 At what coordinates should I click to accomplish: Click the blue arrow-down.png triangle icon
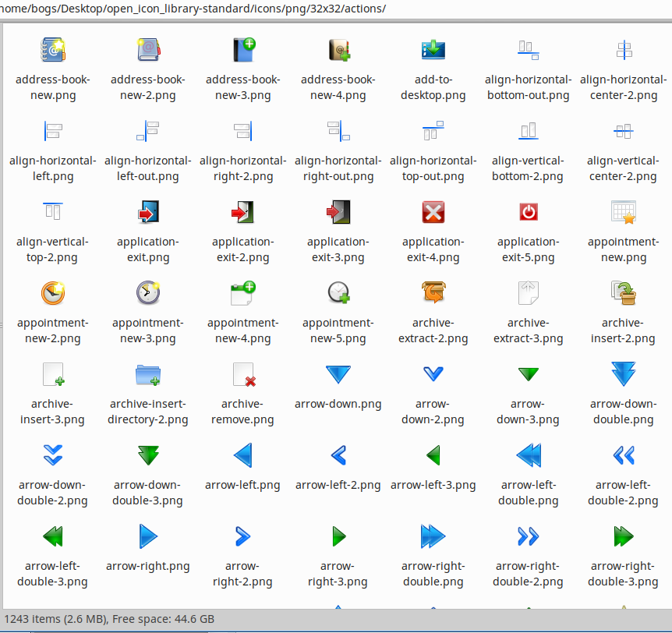[338, 374]
